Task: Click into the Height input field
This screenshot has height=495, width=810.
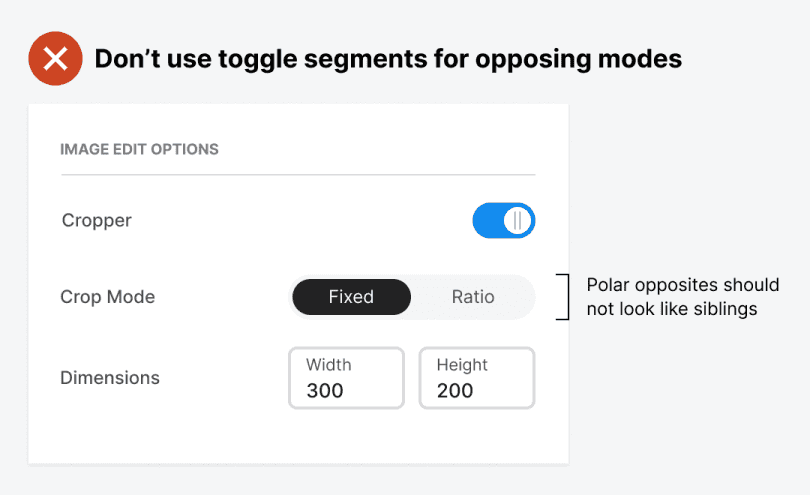Action: tap(476, 378)
